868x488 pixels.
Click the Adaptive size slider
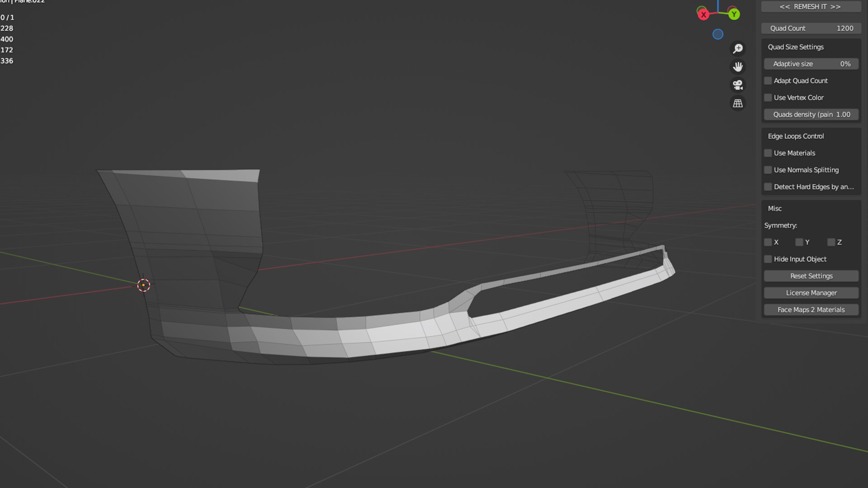pyautogui.click(x=811, y=64)
